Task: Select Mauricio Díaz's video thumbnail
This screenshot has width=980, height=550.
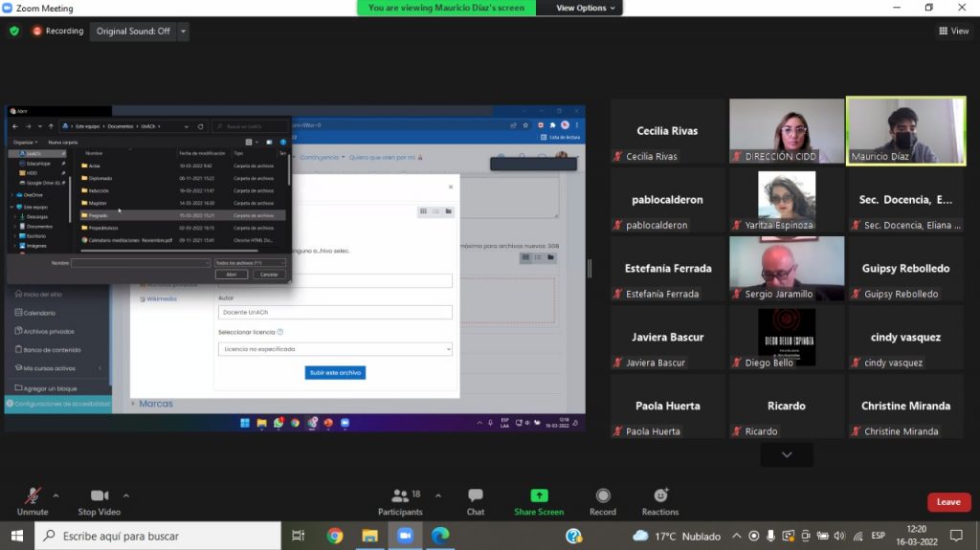Action: click(904, 131)
